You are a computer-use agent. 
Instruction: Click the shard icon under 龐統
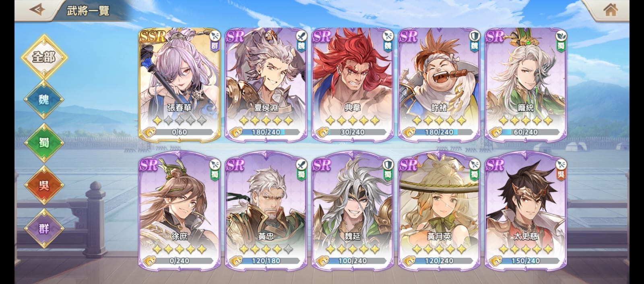click(495, 132)
